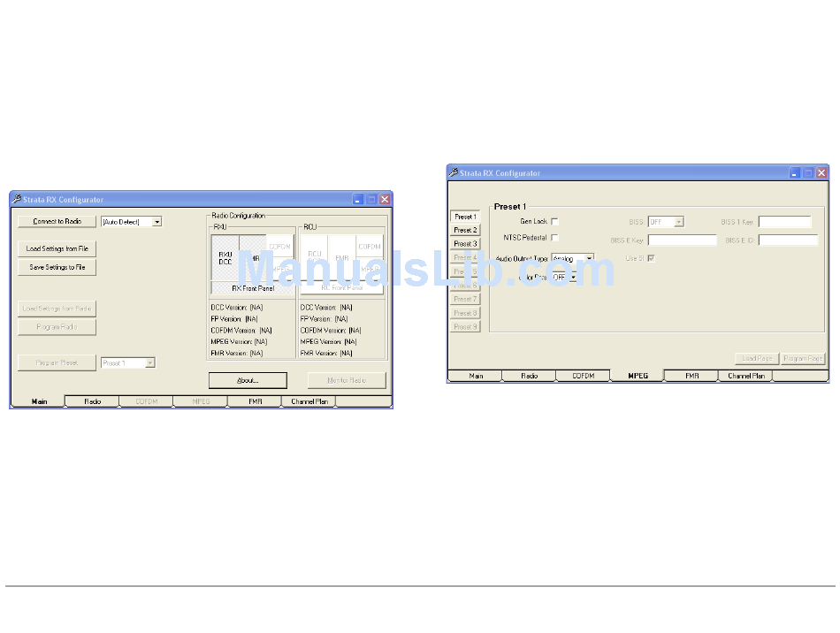840x633 pixels.
Task: Click the Program Preset button
Action: pos(57,362)
